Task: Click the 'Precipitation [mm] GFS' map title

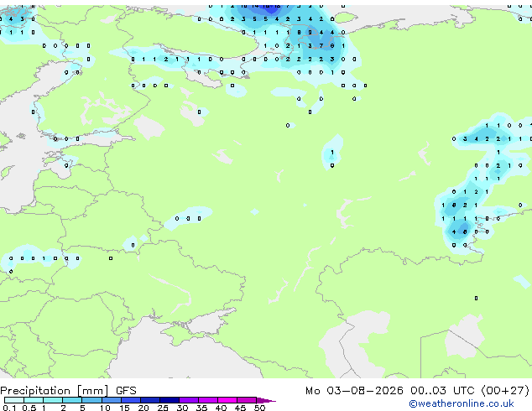Action: click(68, 391)
